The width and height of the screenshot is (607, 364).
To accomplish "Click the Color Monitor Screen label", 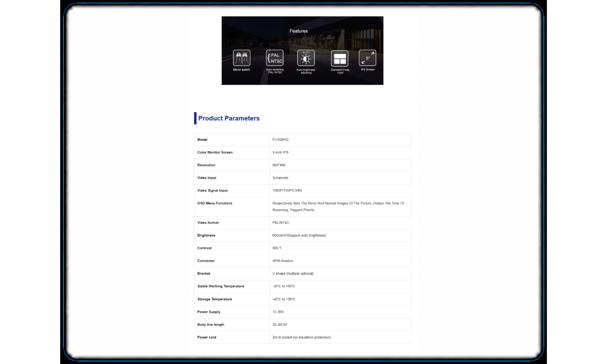I will [215, 152].
